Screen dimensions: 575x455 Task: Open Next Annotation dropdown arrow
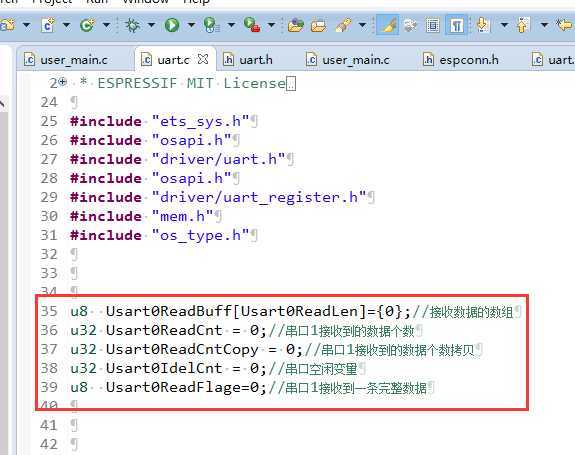(x=505, y=25)
